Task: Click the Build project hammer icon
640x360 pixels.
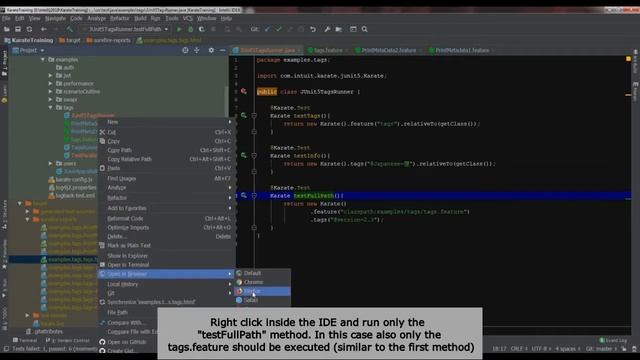Action: point(70,29)
